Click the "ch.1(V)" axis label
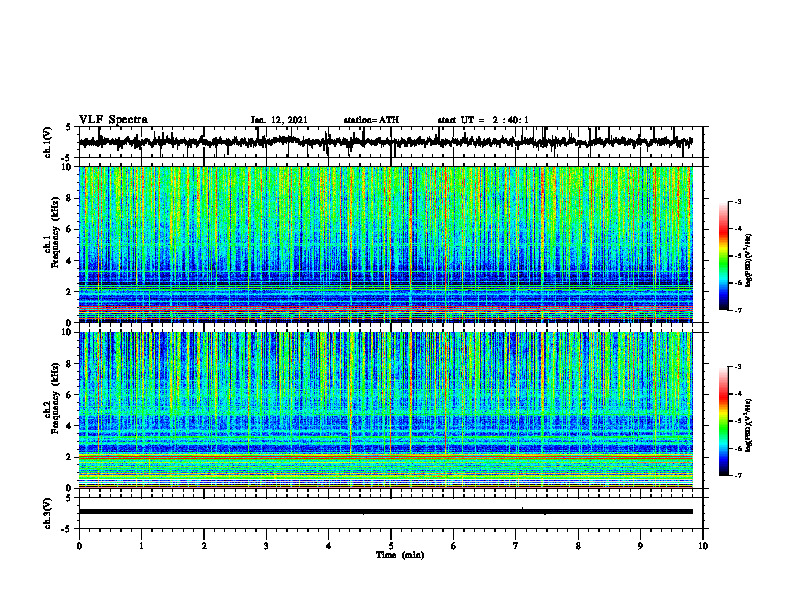This screenshot has height=612, width=792. click(x=47, y=142)
